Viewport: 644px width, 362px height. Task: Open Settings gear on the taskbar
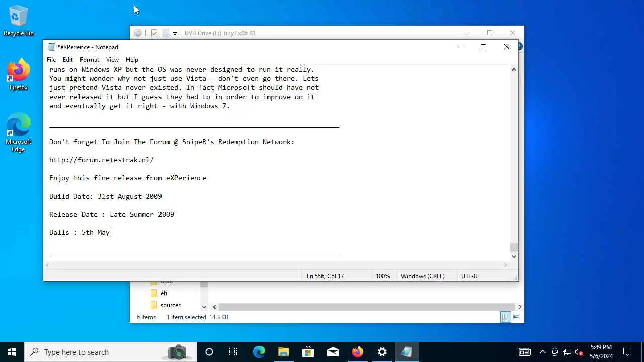click(x=382, y=352)
